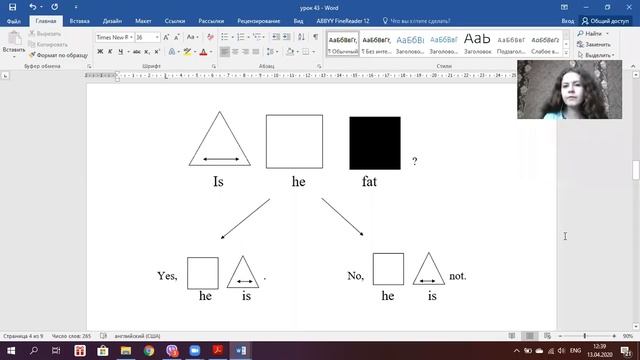Screen dimensions: 640x360
Task: Click the zoom slider in status bar
Action: (585, 336)
